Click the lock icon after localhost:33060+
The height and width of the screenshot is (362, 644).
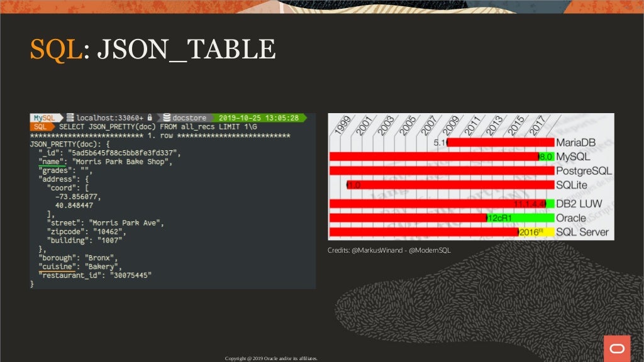point(150,118)
